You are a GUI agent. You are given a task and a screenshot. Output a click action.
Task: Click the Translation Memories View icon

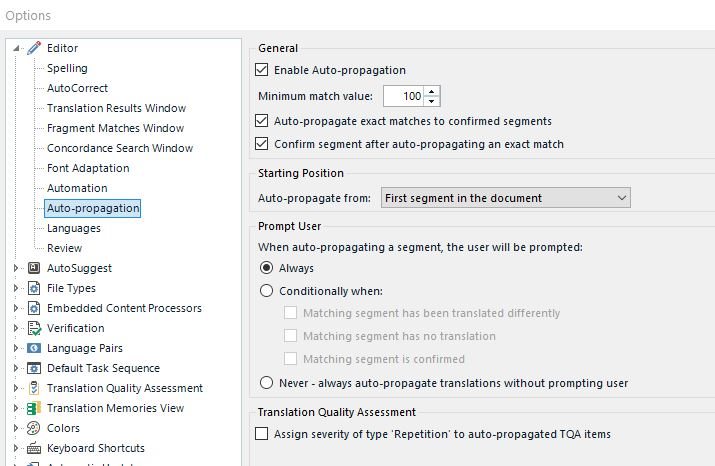(34, 408)
